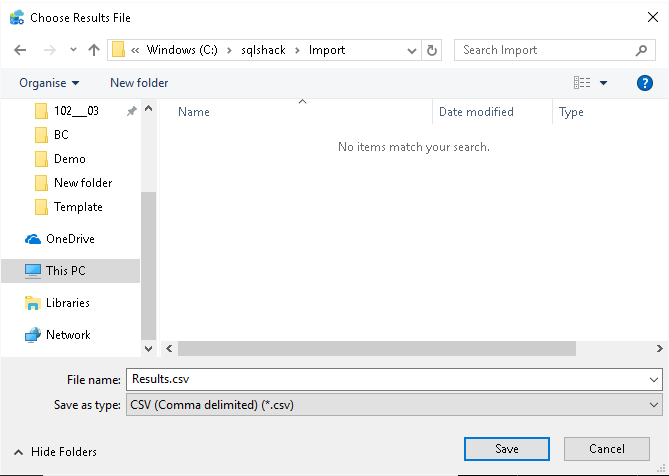
Task: Click the File name text field
Action: [x=385, y=380]
